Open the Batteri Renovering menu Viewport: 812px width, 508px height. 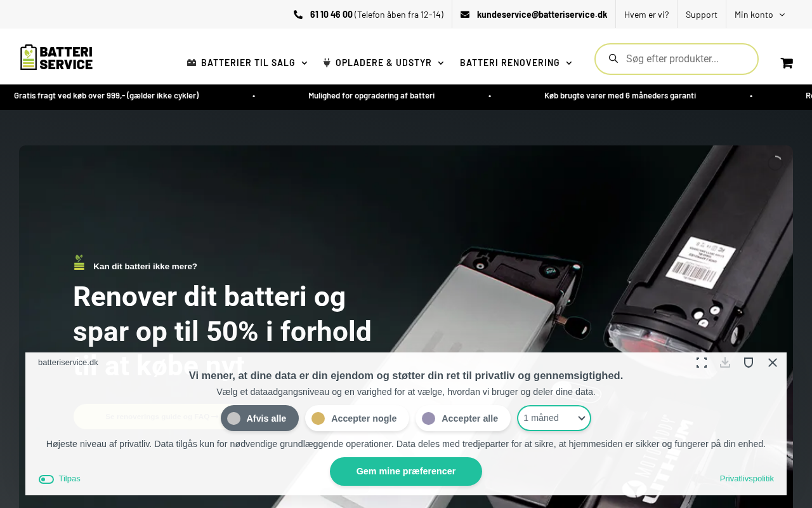(516, 63)
